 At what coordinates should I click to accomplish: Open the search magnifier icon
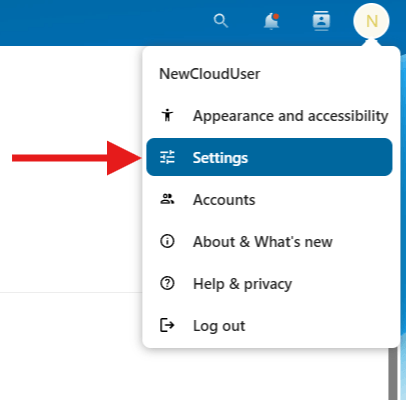[x=221, y=21]
